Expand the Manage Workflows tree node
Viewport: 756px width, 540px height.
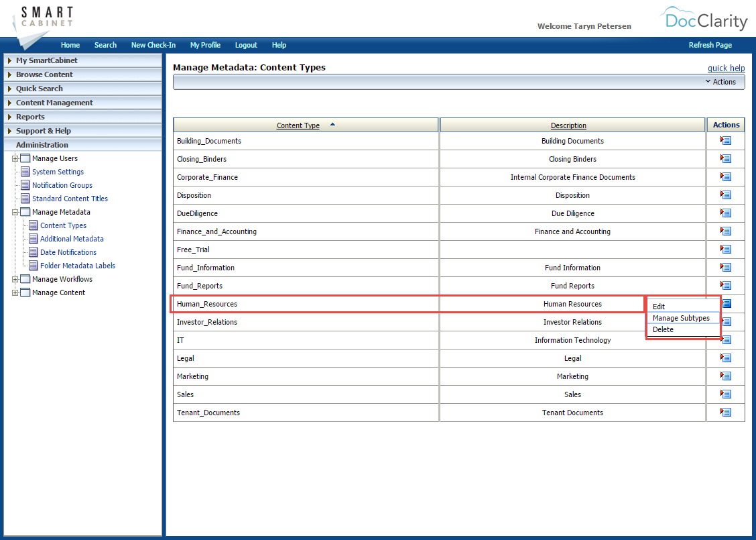coord(15,279)
